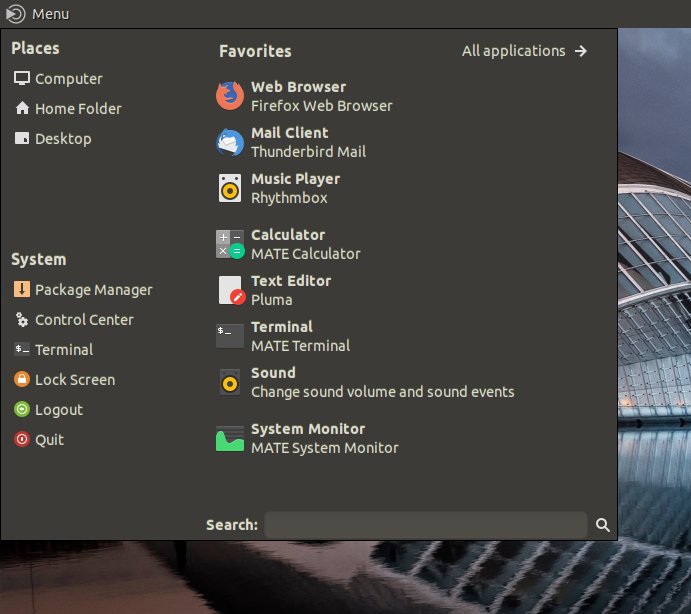The height and width of the screenshot is (614, 691).
Task: Click the Rhythmbox subtitle text
Action: point(289,198)
